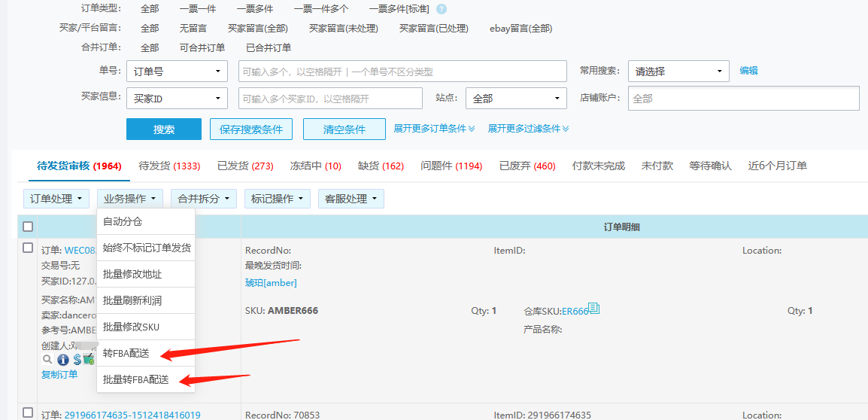The height and width of the screenshot is (420, 868).
Task: Open the 常用搜索 请选择 dropdown
Action: 678,72
